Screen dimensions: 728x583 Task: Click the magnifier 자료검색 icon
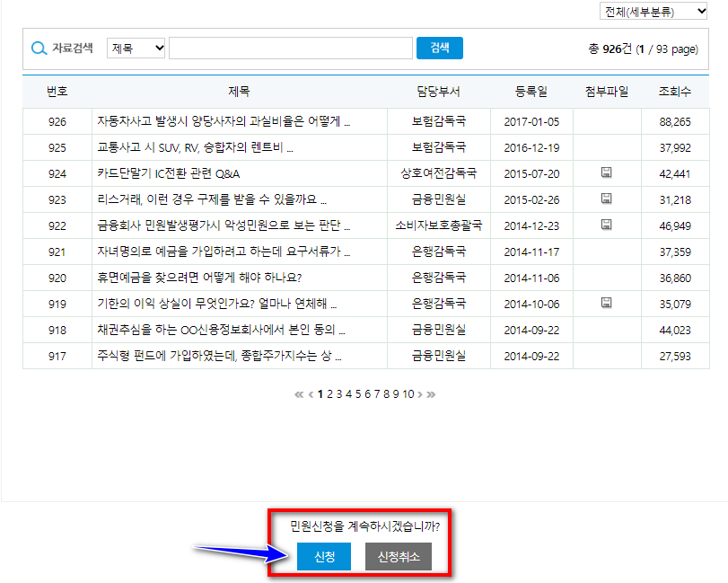[39, 49]
